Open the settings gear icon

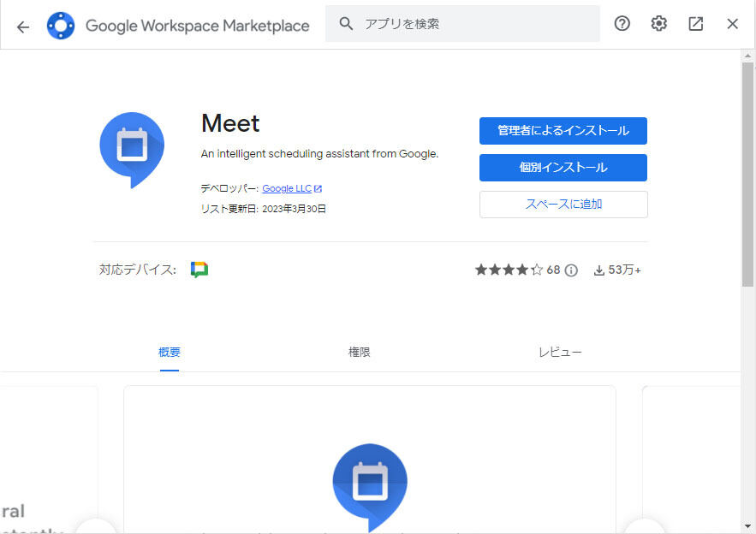click(658, 23)
